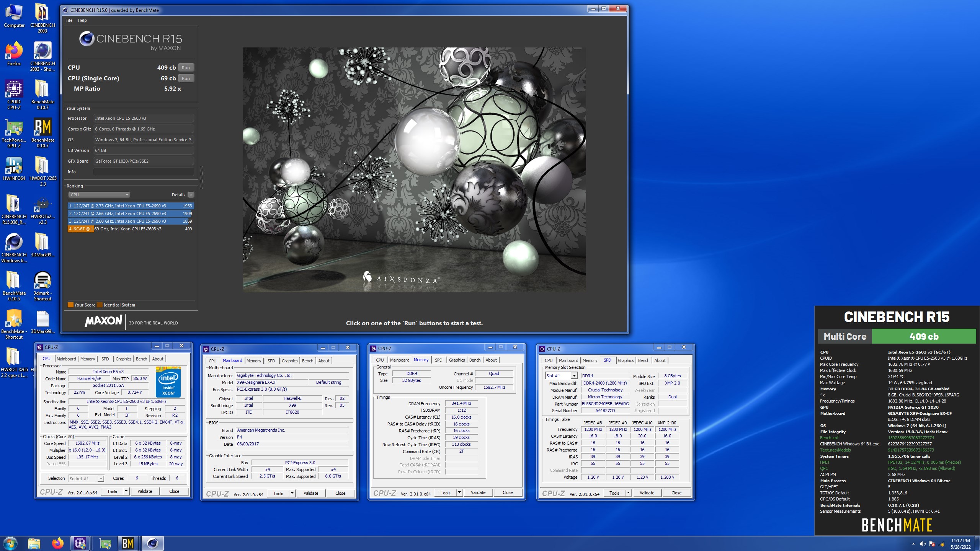Run the CPU multi-core test
Image resolution: width=980 pixels, height=551 pixels.
point(186,68)
